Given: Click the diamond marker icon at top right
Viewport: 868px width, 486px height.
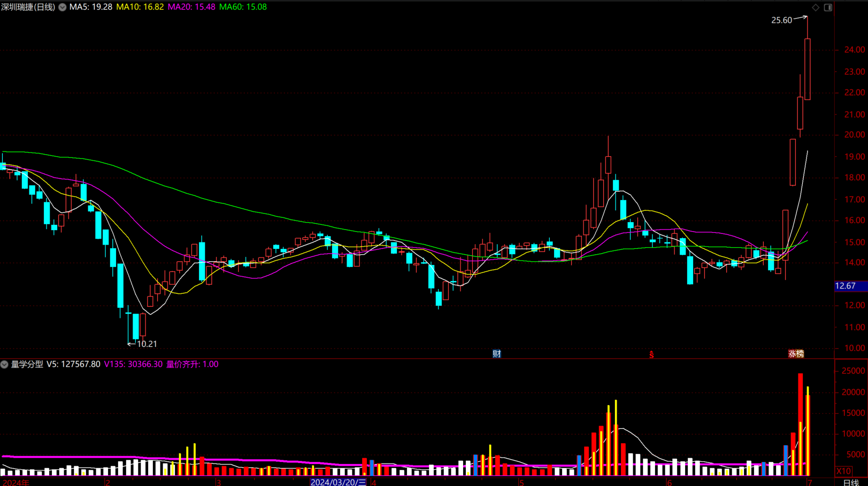Looking at the screenshot, I should (816, 7).
